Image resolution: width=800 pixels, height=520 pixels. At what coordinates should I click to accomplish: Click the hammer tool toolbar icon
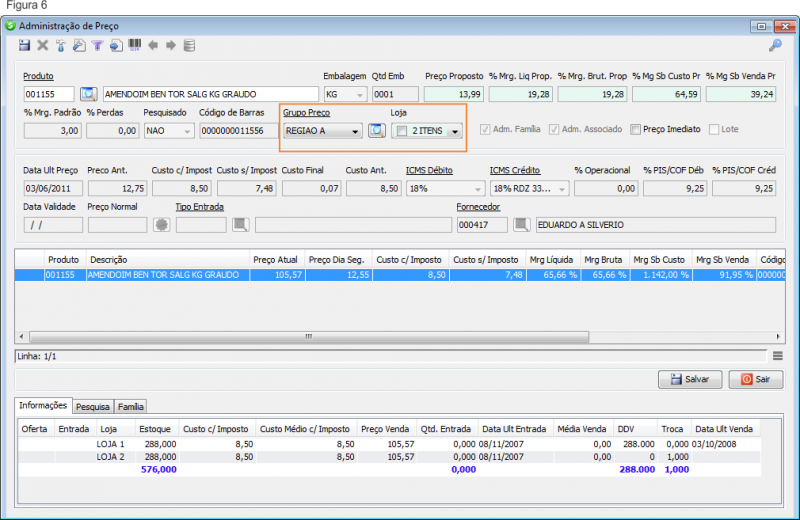[x=61, y=45]
